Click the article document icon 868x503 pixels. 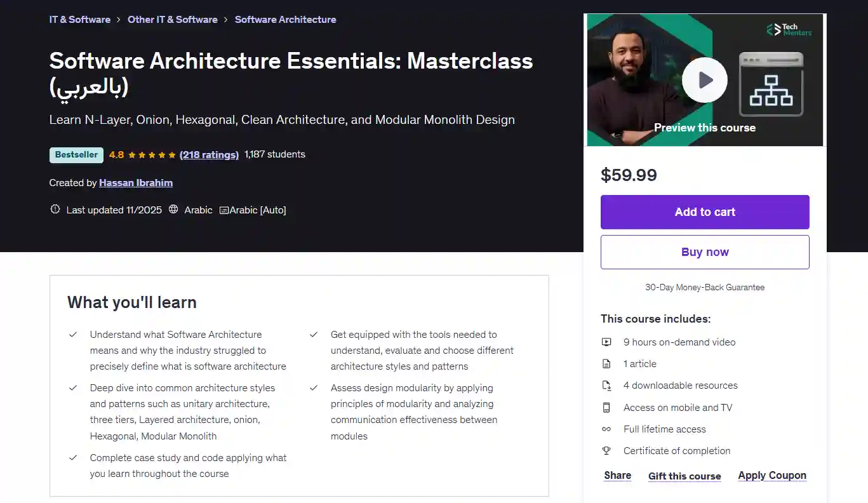[x=606, y=364]
